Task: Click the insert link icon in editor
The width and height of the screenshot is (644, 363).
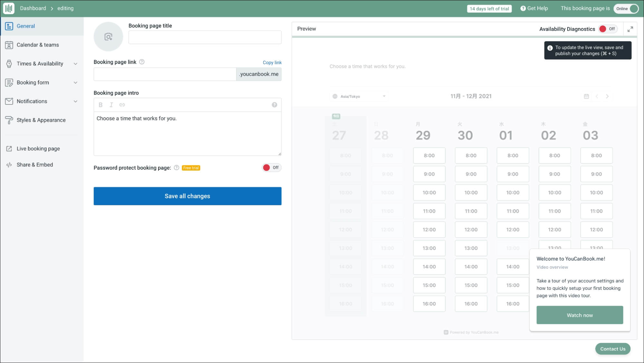Action: [122, 105]
